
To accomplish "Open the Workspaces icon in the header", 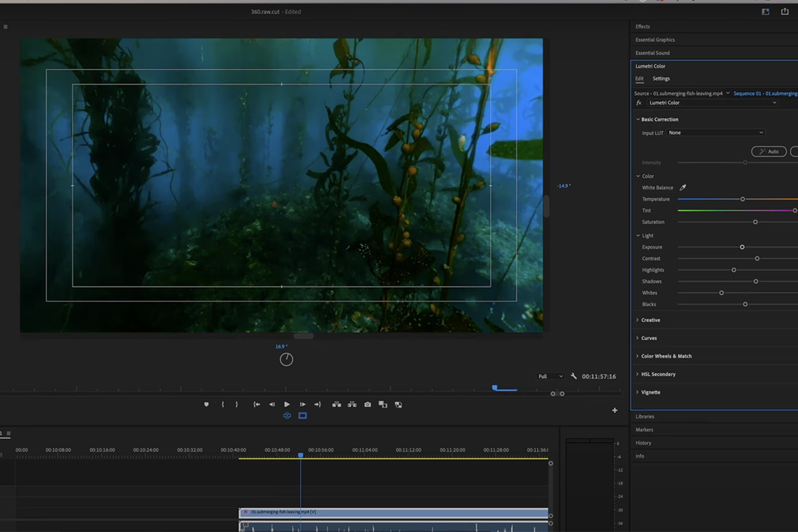I will coord(765,11).
